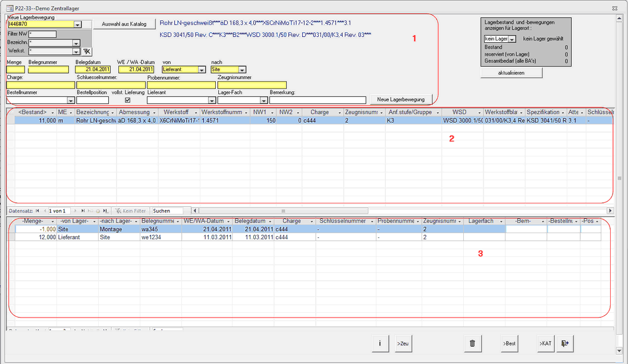Click the exit door icon button

(564, 343)
